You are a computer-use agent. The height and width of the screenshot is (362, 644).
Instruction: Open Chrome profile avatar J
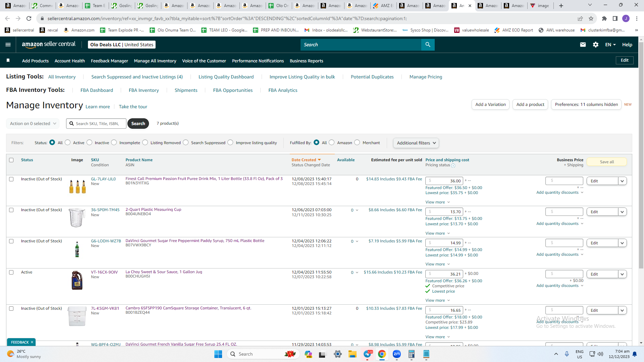pos(626,18)
